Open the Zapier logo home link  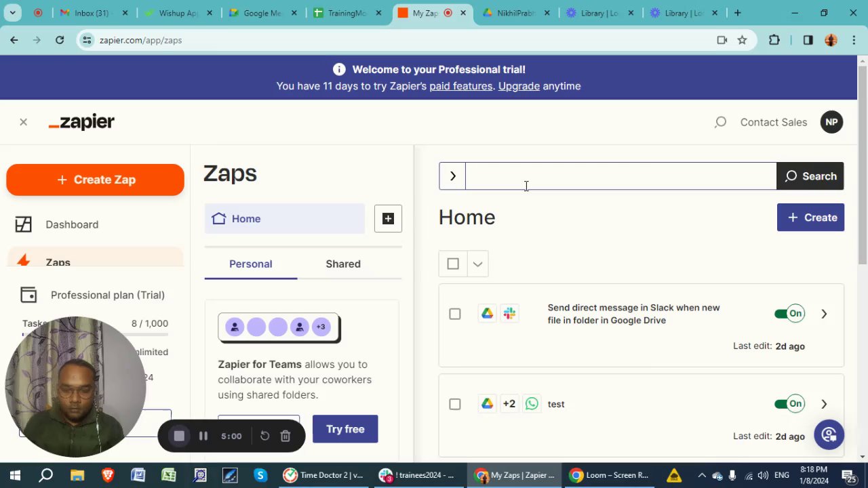click(x=81, y=122)
